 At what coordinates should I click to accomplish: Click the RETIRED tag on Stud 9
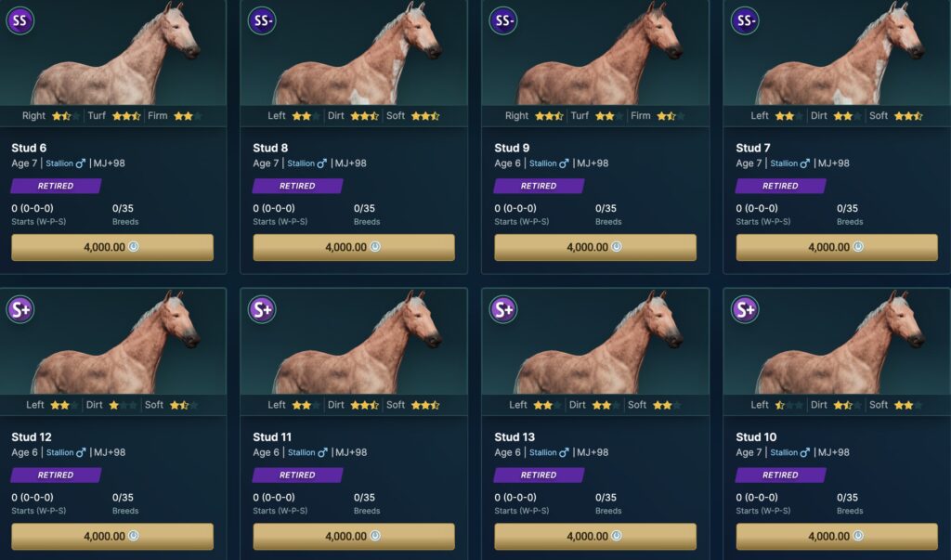pyautogui.click(x=539, y=186)
